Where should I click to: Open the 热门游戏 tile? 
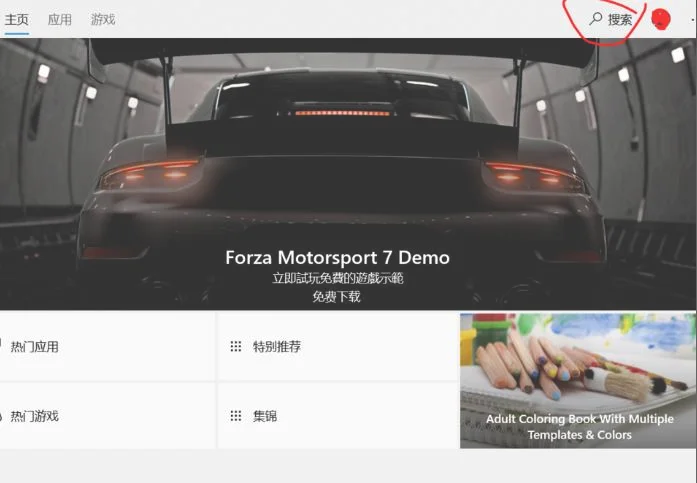click(107, 416)
